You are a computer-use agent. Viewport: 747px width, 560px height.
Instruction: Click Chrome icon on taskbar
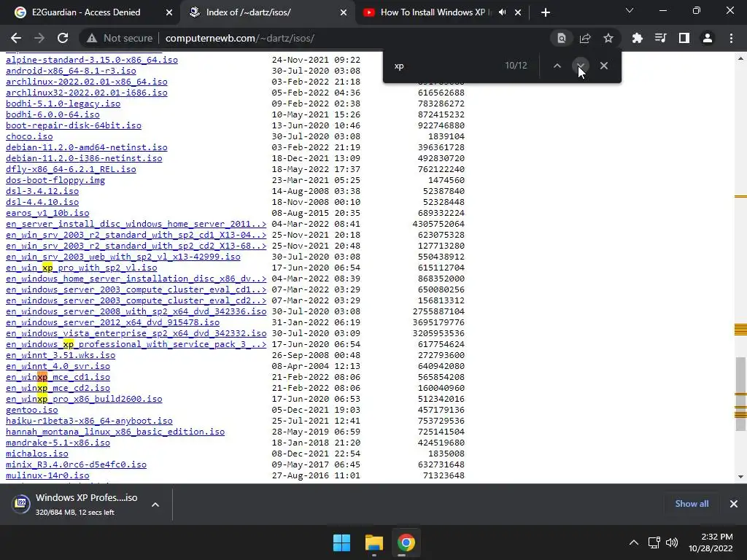pyautogui.click(x=406, y=542)
